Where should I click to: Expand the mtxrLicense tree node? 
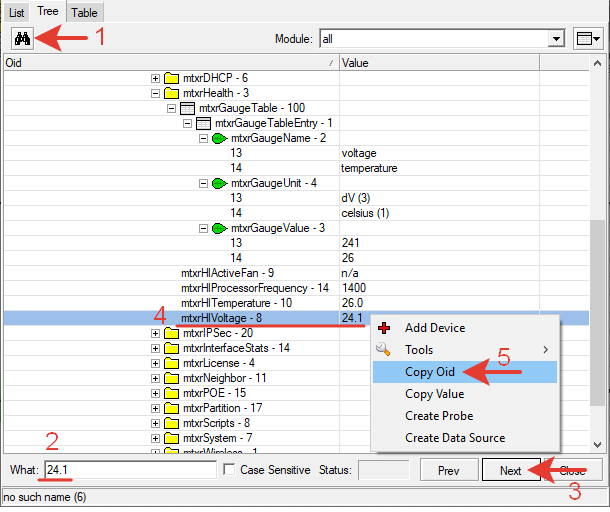pyautogui.click(x=156, y=363)
